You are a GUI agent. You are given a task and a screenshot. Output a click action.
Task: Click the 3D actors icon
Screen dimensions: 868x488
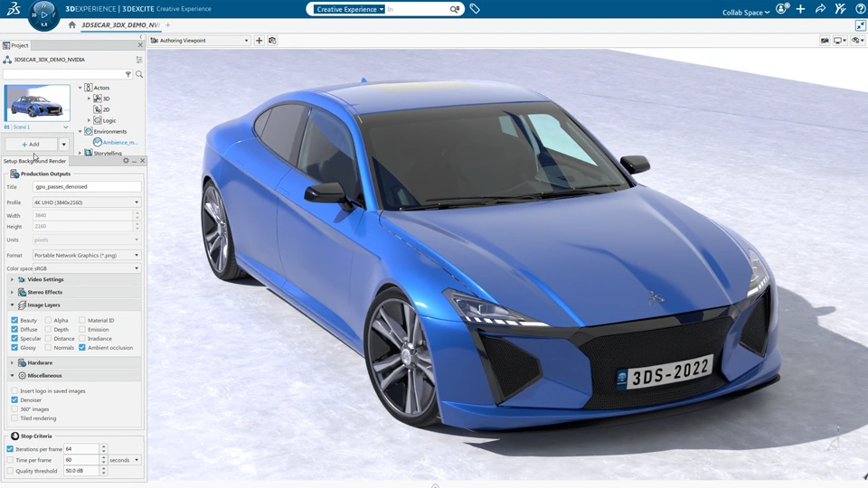tap(98, 99)
